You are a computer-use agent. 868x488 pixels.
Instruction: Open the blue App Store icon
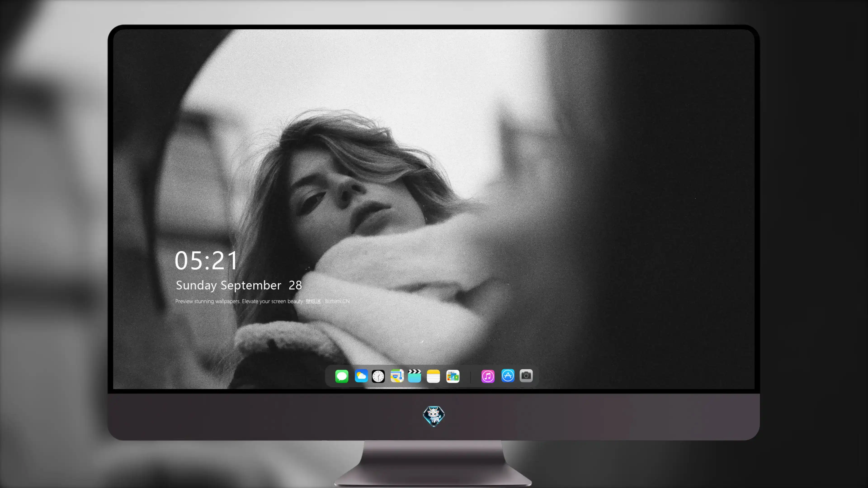pyautogui.click(x=508, y=375)
